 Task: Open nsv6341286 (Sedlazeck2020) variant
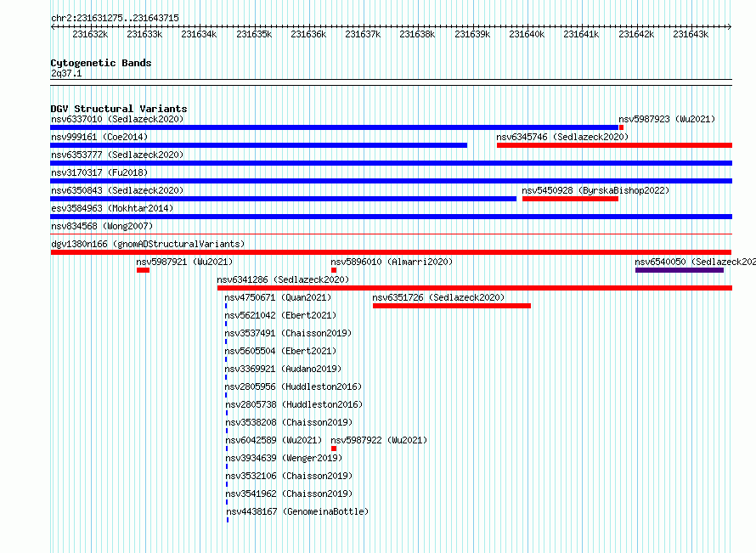click(x=283, y=279)
